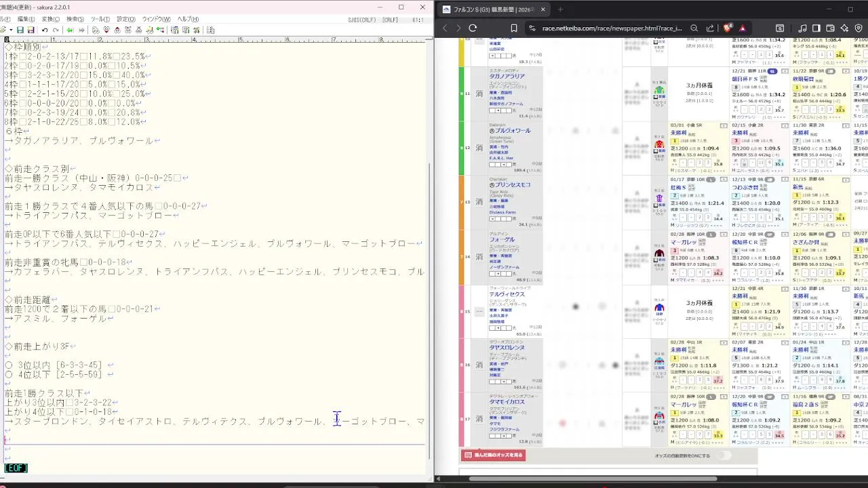868x488 pixels.
Task: Click the save icon in sakura toolbar
Action: click(x=20, y=30)
